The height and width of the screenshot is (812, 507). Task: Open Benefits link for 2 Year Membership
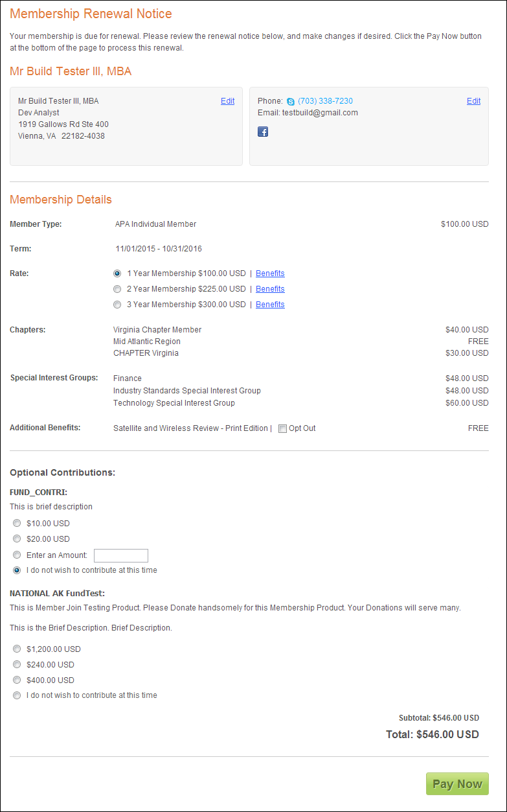pyautogui.click(x=270, y=289)
